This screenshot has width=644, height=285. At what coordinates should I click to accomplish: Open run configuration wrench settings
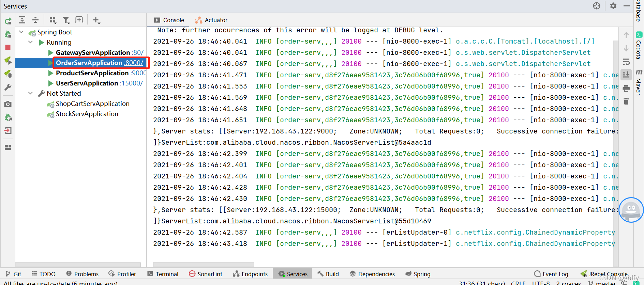(8, 87)
